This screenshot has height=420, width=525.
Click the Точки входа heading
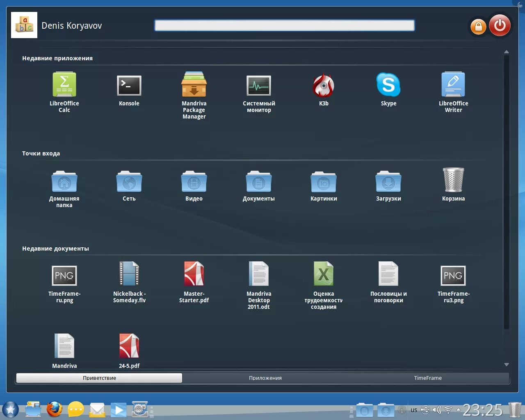click(41, 153)
